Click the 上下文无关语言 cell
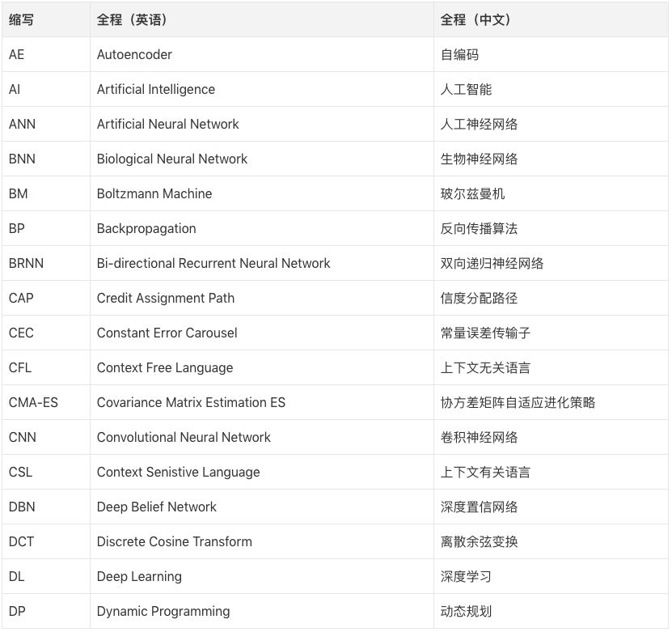Image resolution: width=672 pixels, height=632 pixels. [x=551, y=367]
